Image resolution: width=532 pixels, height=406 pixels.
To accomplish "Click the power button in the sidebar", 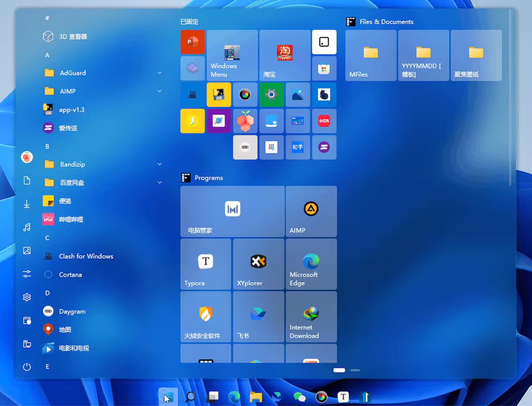I will (27, 367).
